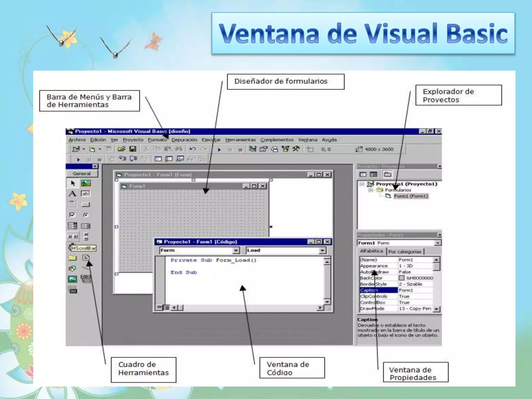Select the CheckBox control tool

[x=72, y=215]
